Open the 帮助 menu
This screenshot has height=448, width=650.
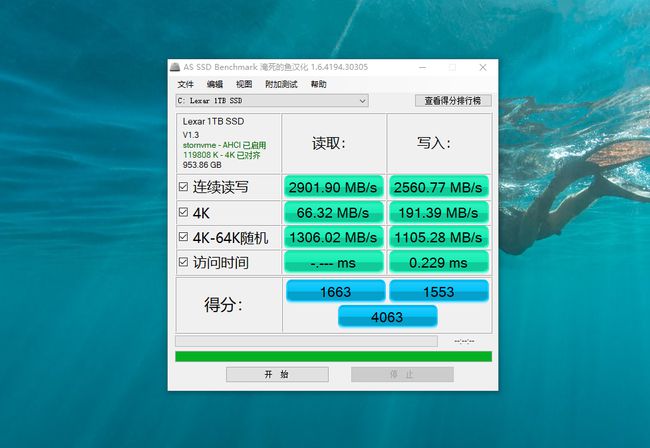point(318,85)
